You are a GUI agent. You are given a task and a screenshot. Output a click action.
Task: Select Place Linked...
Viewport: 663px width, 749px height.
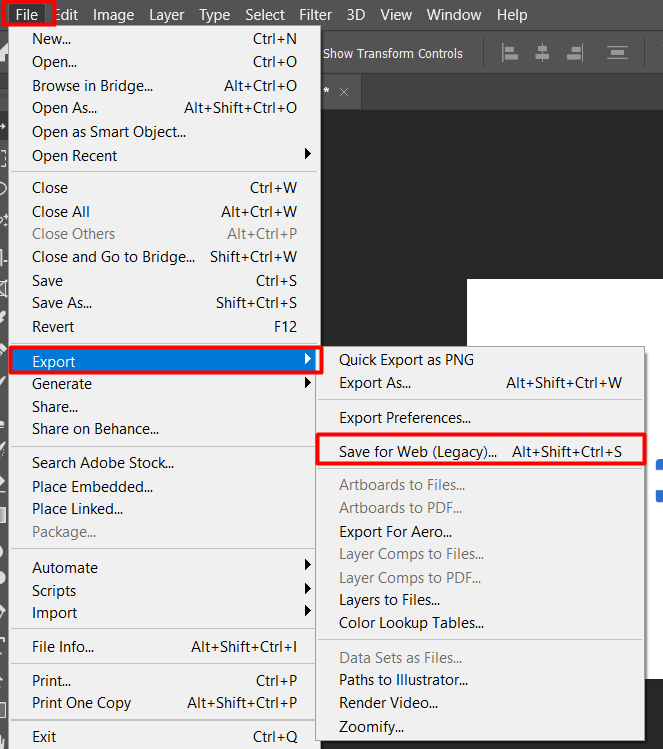164,509
